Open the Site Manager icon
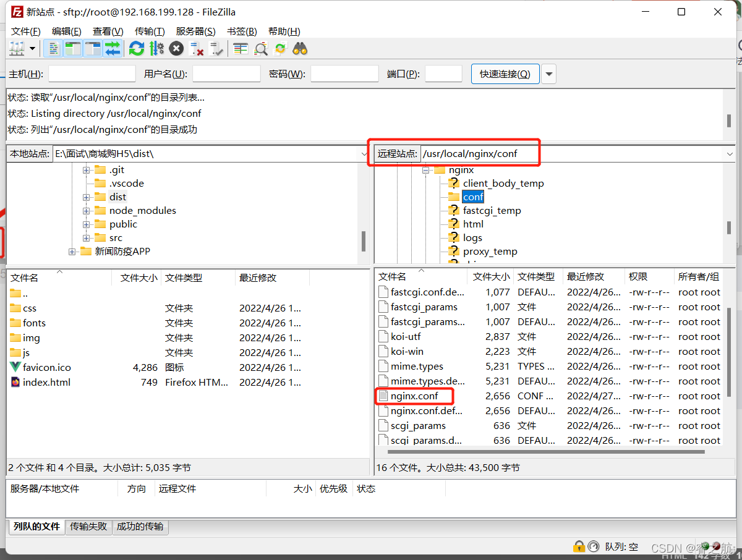742x560 pixels. pos(17,49)
